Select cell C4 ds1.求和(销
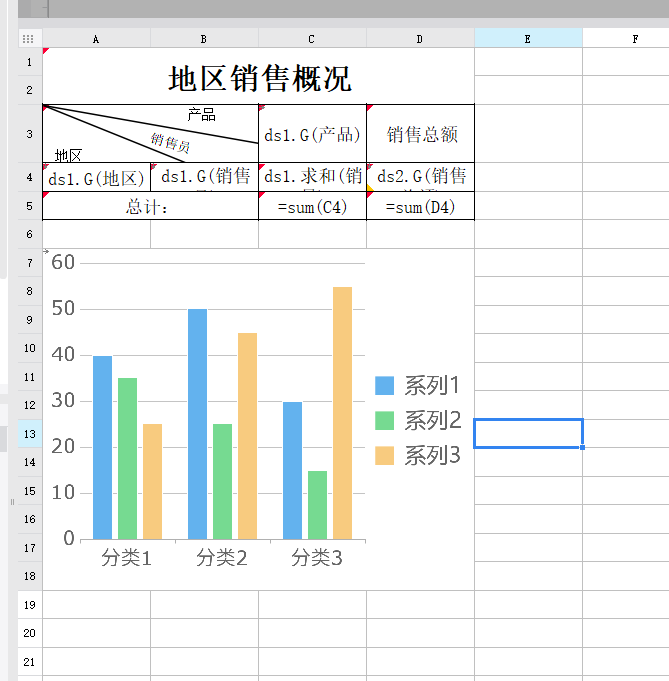Viewport: 669px width, 681px height. [312, 177]
